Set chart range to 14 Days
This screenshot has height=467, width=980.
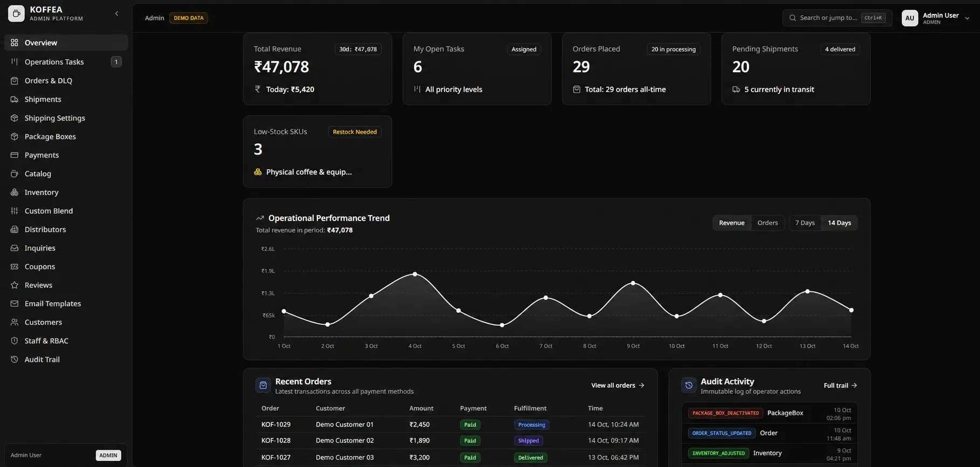coord(839,223)
